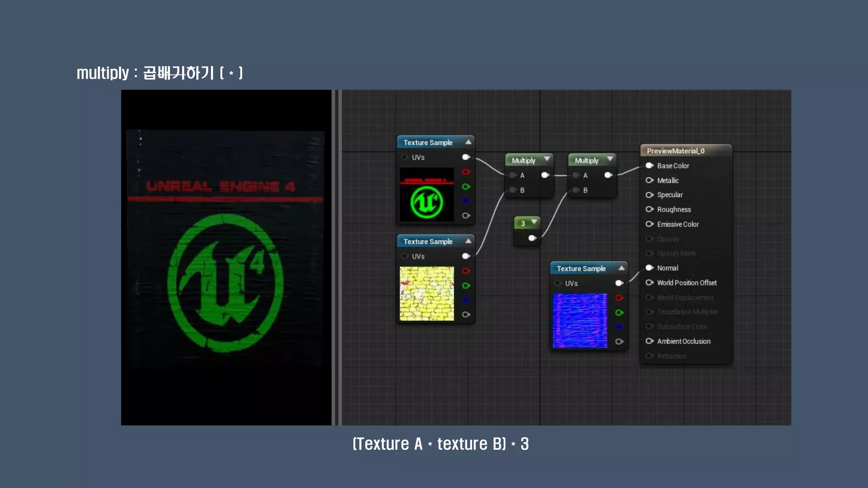Image resolution: width=868 pixels, height=488 pixels.
Task: Click white RGB output of brick texture node
Action: pos(466,256)
